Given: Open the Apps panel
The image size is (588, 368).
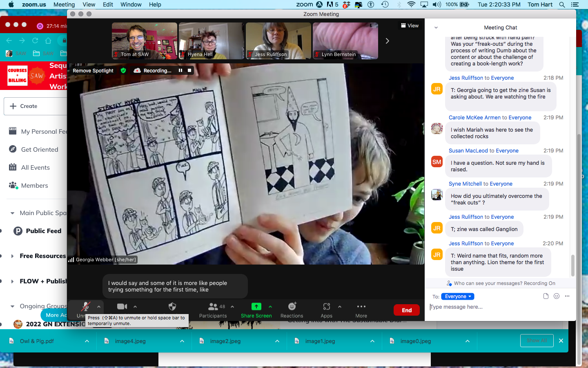Looking at the screenshot, I should (x=326, y=310).
